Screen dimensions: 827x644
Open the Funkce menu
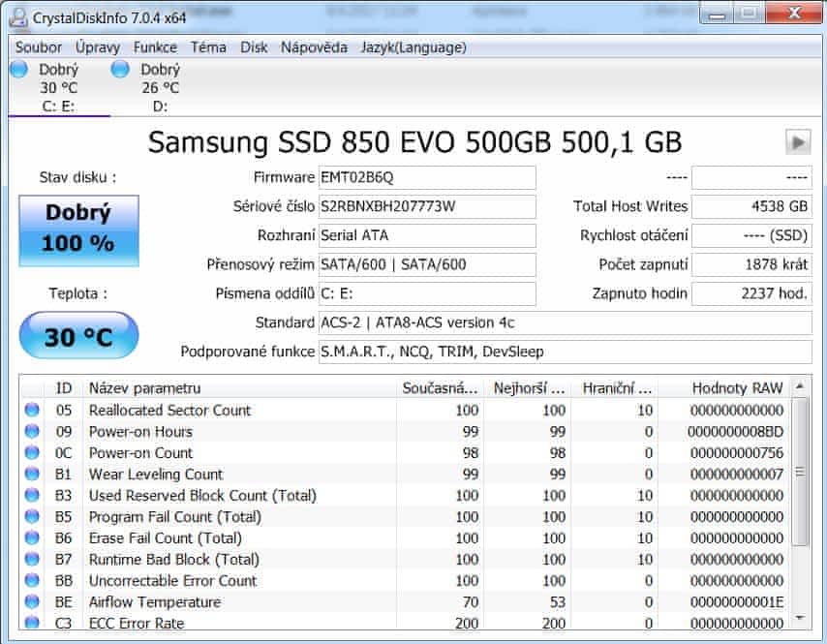155,47
